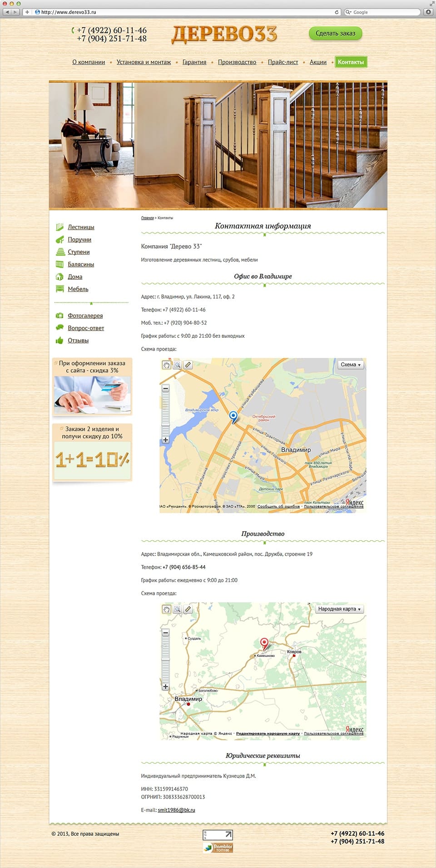Screen dimensions: 436x868
Task: Click zoom slider track on Vladimir office map
Action: [x=165, y=414]
